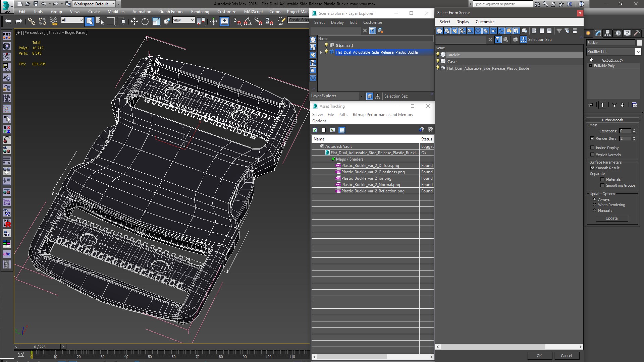Click the Redo arrow in main toolbar
Image resolution: width=644 pixels, height=362 pixels.
(19, 21)
